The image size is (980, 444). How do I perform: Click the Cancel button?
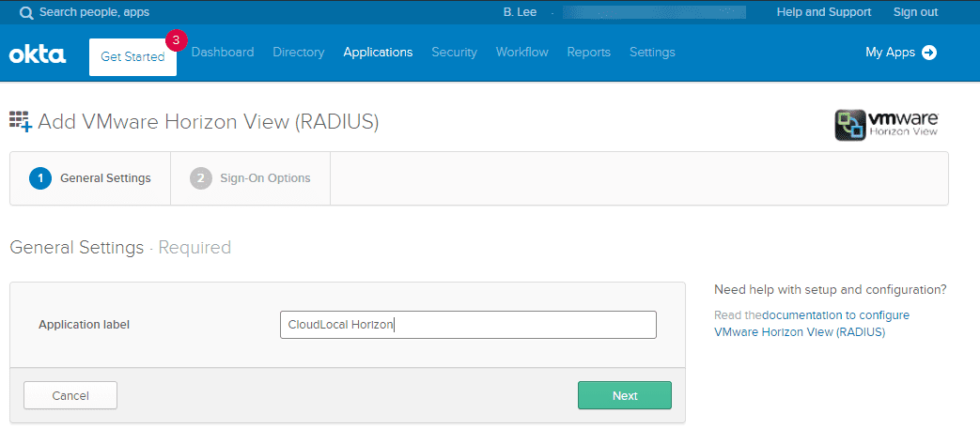pyautogui.click(x=70, y=395)
